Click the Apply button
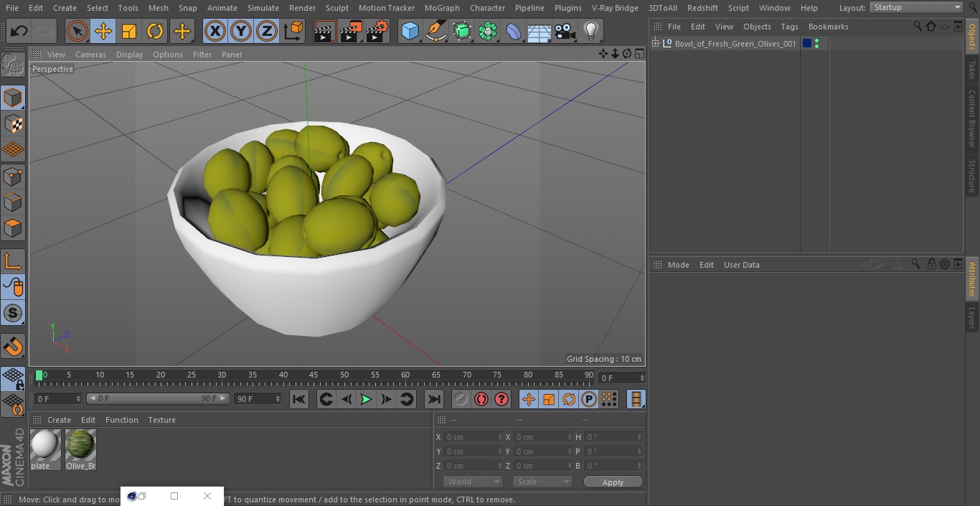980x506 pixels. pyautogui.click(x=613, y=482)
